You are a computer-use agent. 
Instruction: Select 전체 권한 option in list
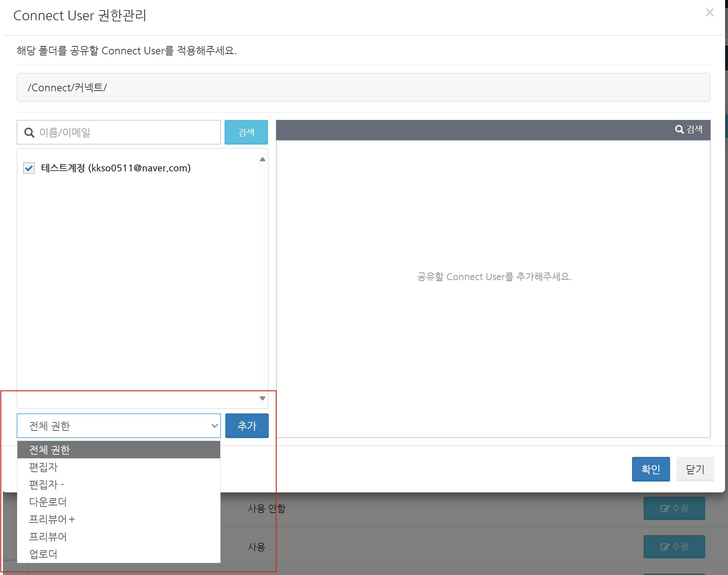(49, 450)
